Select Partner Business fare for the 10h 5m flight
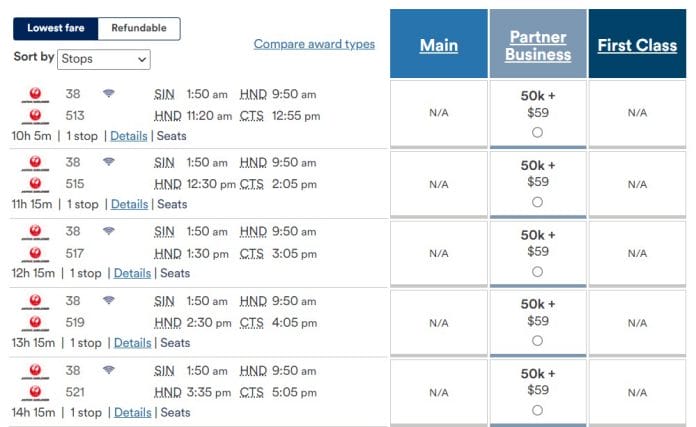Screen dimensions: 696x427 click(538, 132)
